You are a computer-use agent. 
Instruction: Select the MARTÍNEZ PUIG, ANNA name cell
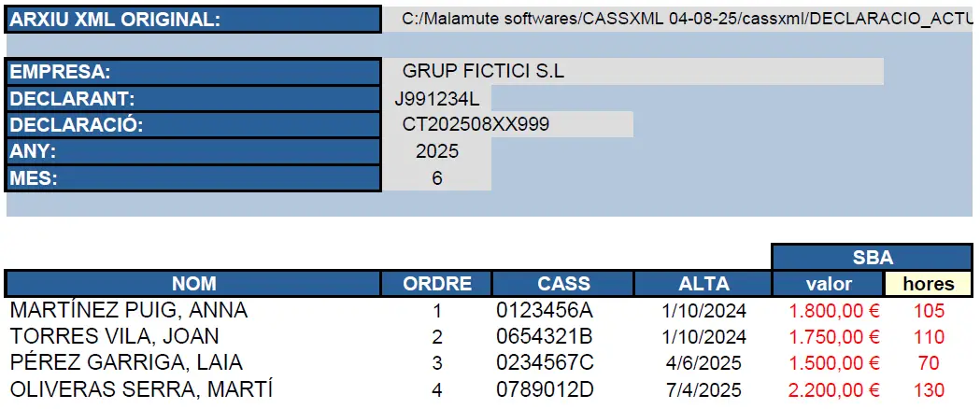tap(128, 311)
